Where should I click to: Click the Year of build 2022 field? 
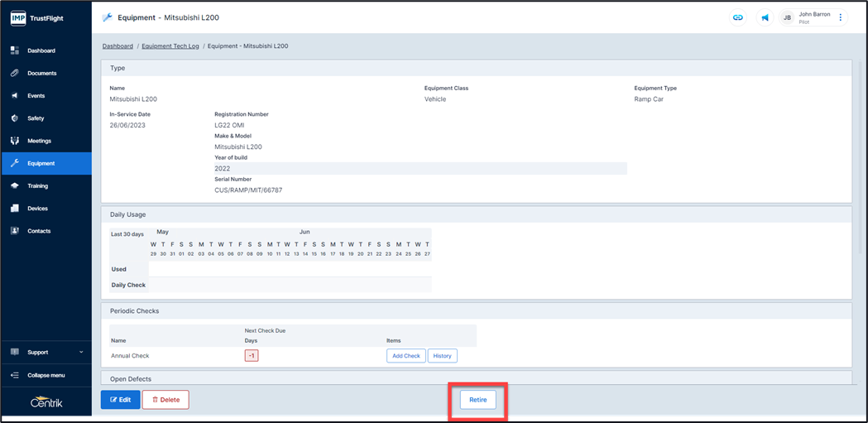pos(420,168)
